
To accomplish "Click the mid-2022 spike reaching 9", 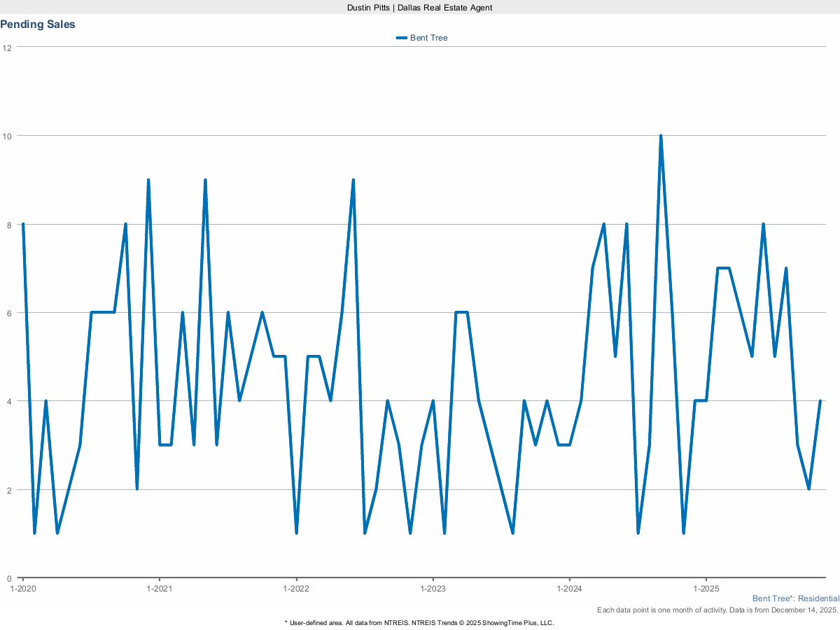I will tap(353, 180).
